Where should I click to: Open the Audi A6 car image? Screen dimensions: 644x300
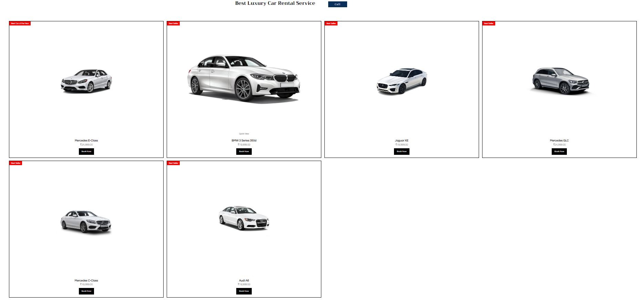(244, 218)
